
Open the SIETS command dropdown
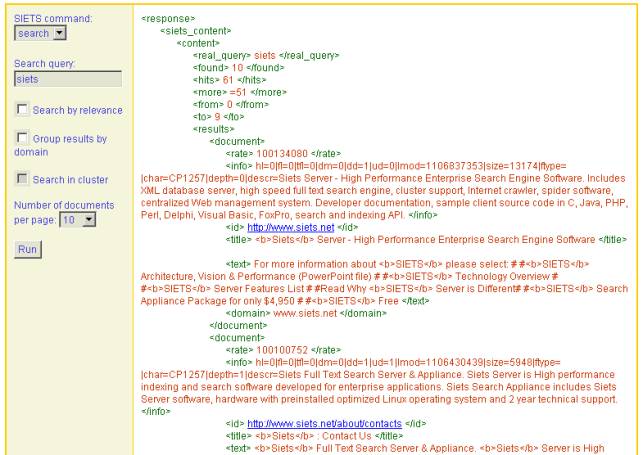40,33
